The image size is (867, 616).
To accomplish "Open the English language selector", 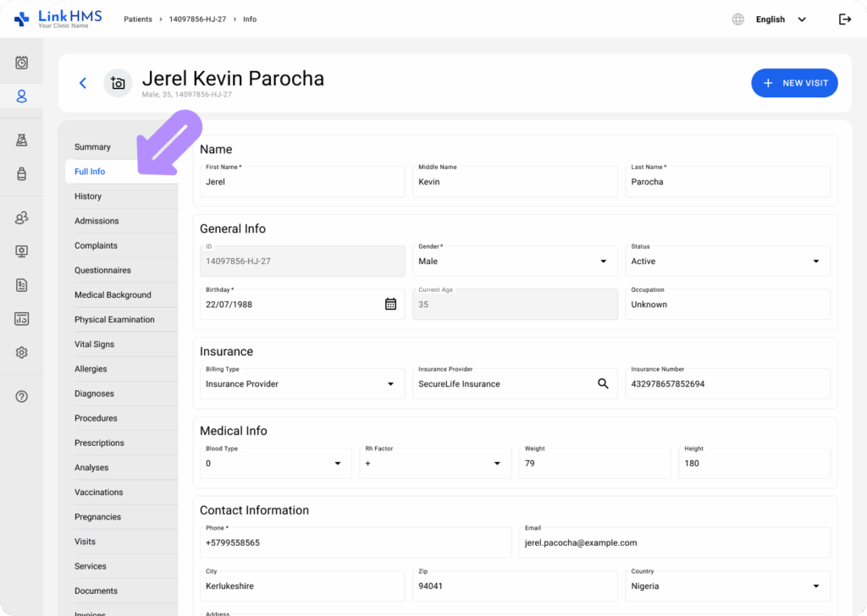I will point(779,19).
